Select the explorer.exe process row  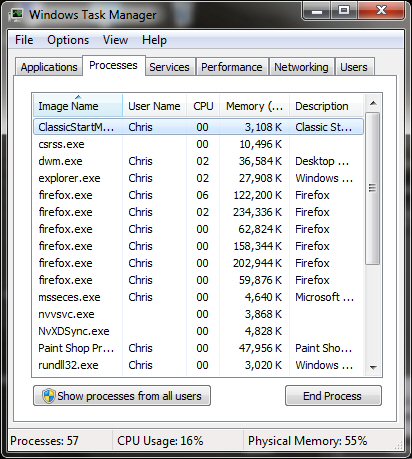pos(198,178)
